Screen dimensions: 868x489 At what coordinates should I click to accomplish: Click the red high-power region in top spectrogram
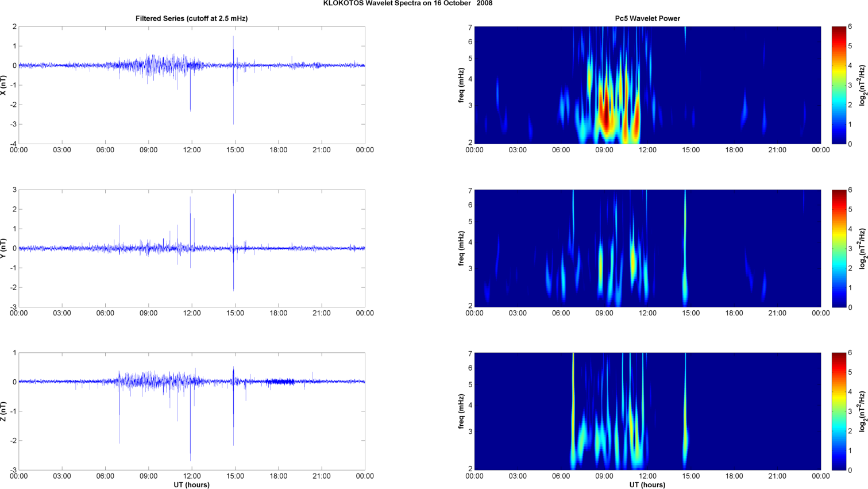[605, 114]
